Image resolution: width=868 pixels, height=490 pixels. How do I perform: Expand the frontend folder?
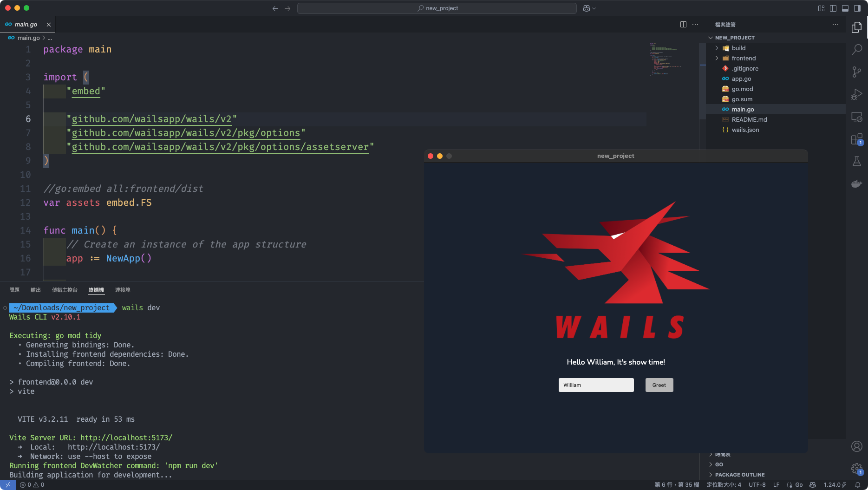[776, 58]
